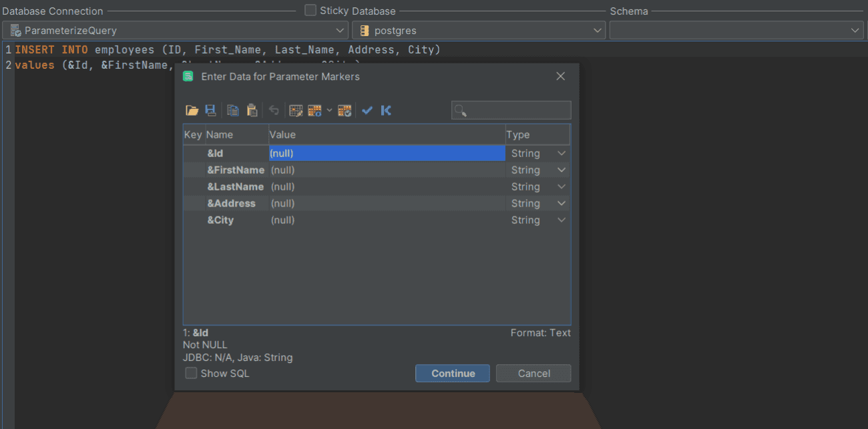Validate parameters with the checkmark icon
The width and height of the screenshot is (868, 429).
pos(367,110)
